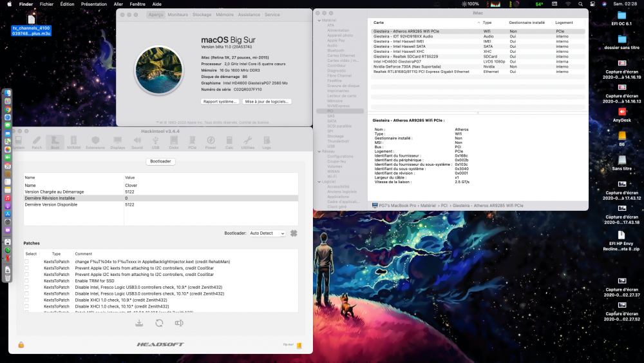Switch to the Service tab
The image size is (644, 363).
[272, 14]
